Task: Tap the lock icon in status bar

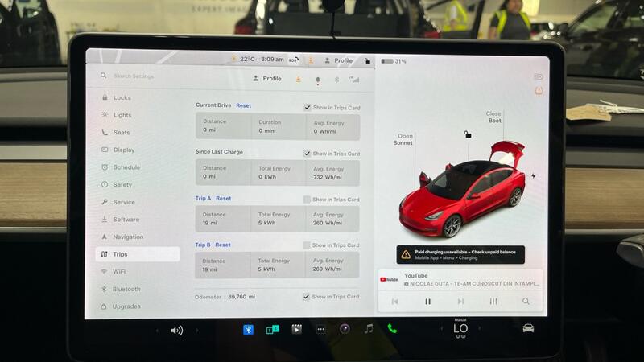Action: pos(367,61)
